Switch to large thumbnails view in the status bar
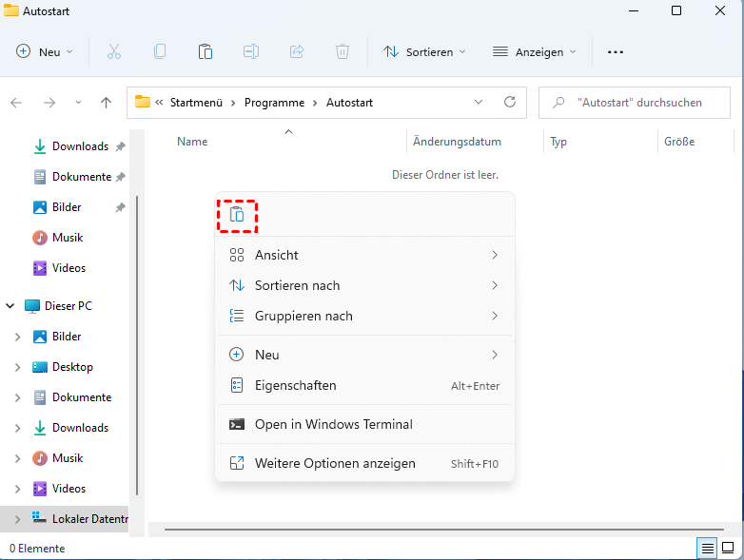Viewport: 744px width, 560px height. tap(728, 548)
